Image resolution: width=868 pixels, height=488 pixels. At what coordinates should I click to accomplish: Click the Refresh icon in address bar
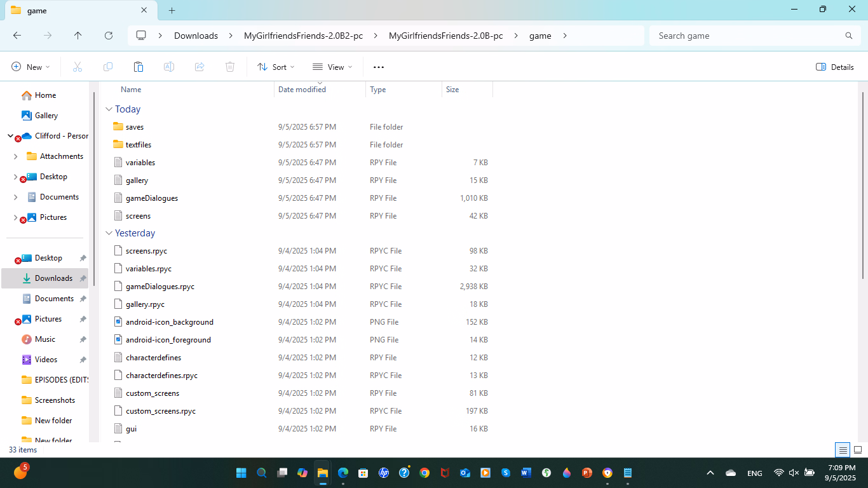coord(109,36)
